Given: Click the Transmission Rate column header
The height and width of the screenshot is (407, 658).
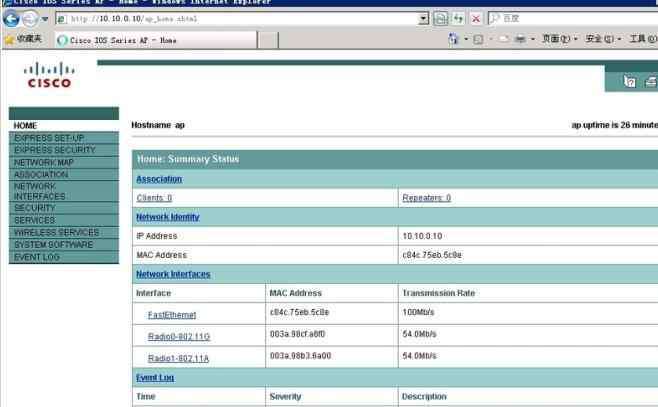Looking at the screenshot, I should point(439,293).
